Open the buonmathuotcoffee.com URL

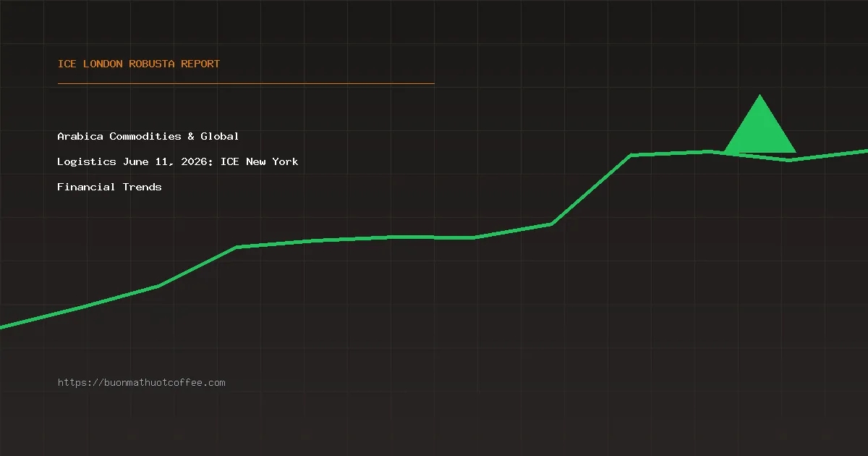(x=142, y=382)
